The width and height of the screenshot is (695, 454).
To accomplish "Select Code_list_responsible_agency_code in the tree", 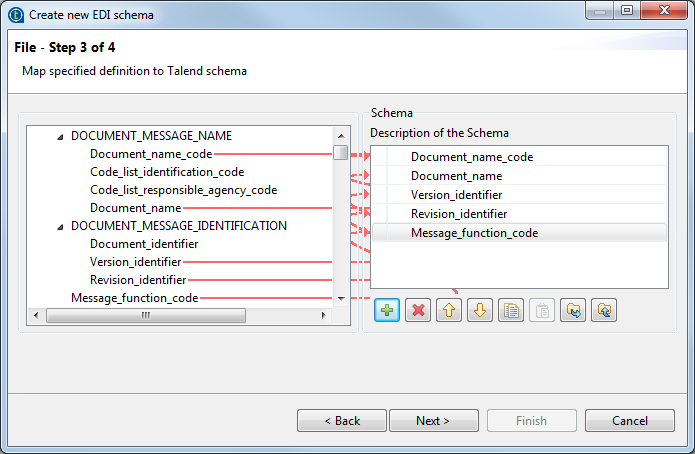I will pyautogui.click(x=183, y=190).
